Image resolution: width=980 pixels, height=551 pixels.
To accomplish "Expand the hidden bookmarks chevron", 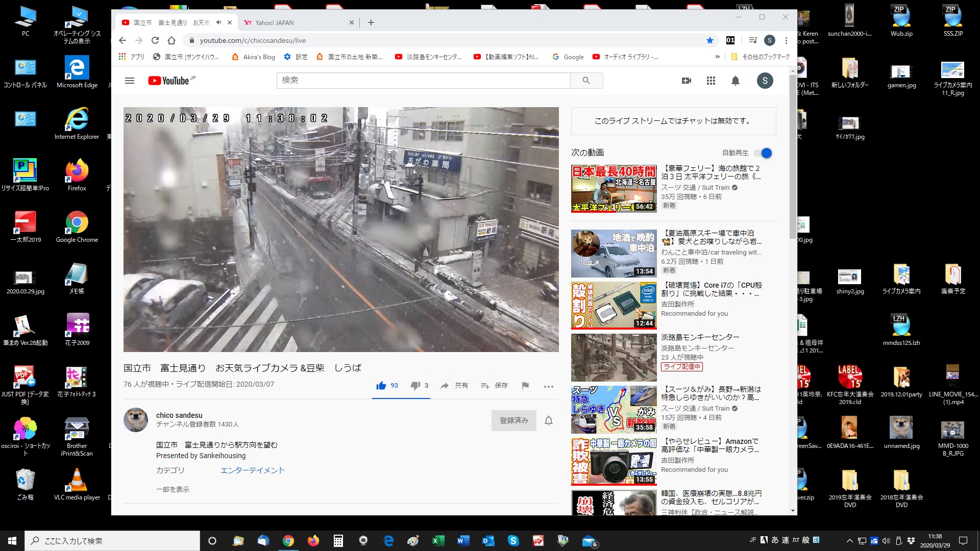I will (718, 57).
